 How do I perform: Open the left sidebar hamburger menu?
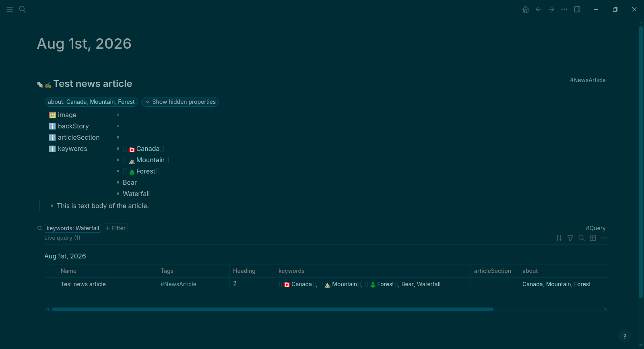(x=10, y=9)
